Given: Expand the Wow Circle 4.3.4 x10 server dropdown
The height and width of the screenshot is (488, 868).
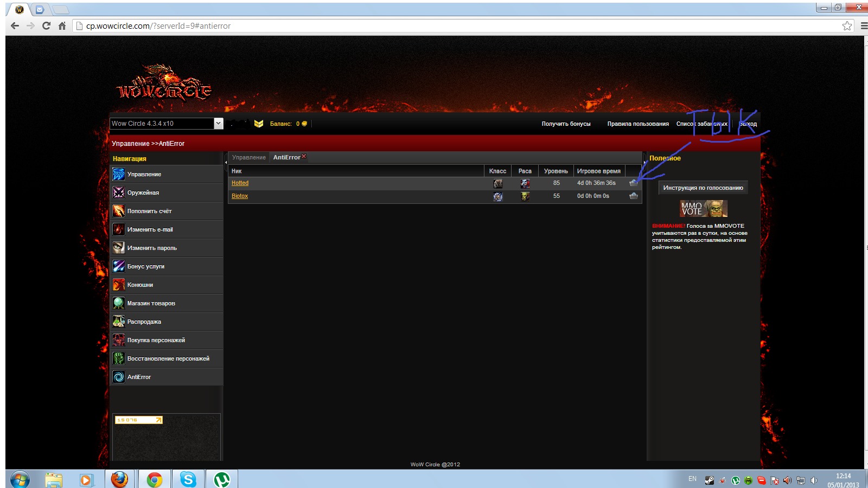Looking at the screenshot, I should click(x=218, y=124).
